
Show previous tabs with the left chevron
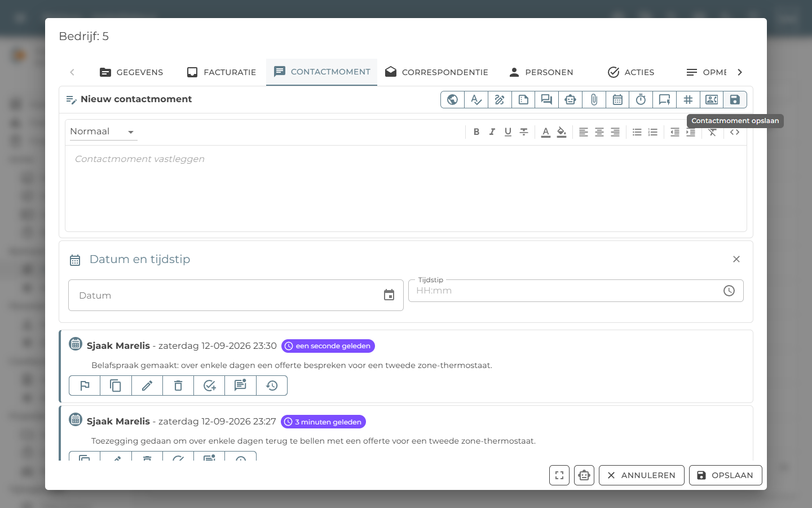72,72
